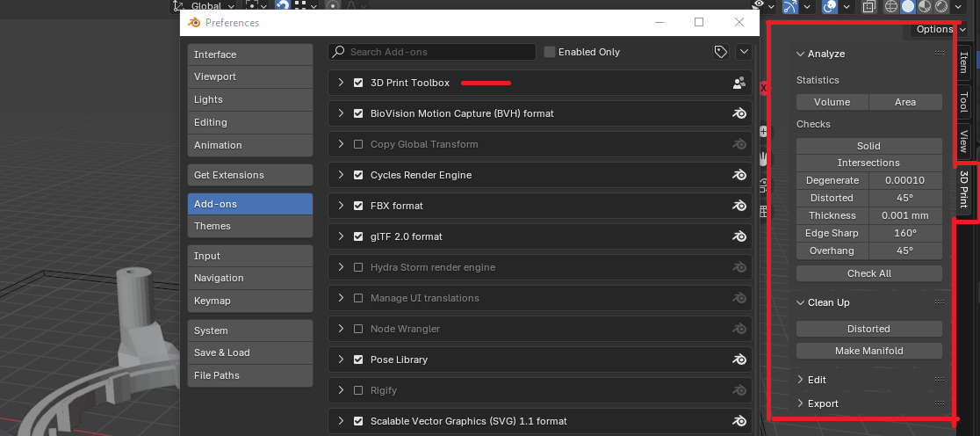Image resolution: width=980 pixels, height=436 pixels.
Task: Switch to the Item sidebar tab
Action: [963, 62]
